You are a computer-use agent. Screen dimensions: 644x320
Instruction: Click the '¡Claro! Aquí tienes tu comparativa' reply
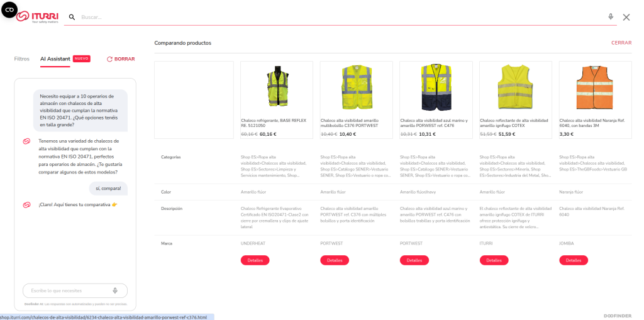78,204
